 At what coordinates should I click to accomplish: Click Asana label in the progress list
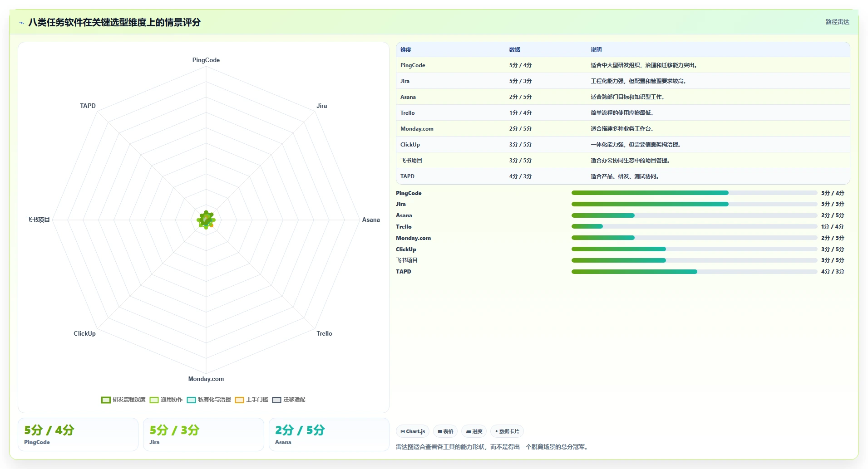pos(404,215)
